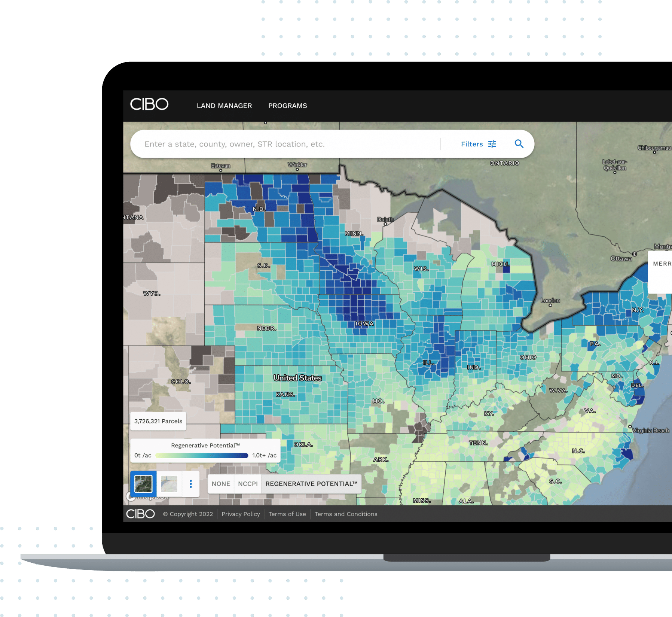Click the Regenerative Potential color gradient bar

(202, 456)
